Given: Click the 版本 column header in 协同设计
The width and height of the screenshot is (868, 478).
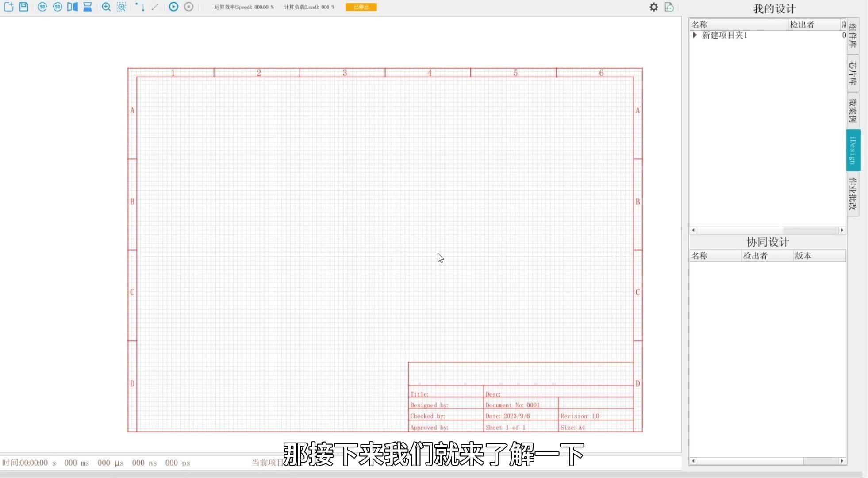Looking at the screenshot, I should click(x=803, y=256).
